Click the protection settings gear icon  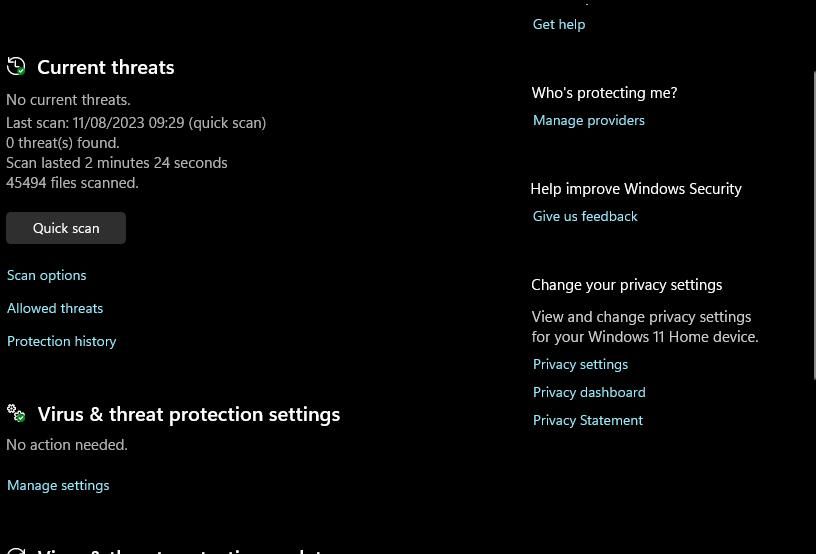click(16, 413)
